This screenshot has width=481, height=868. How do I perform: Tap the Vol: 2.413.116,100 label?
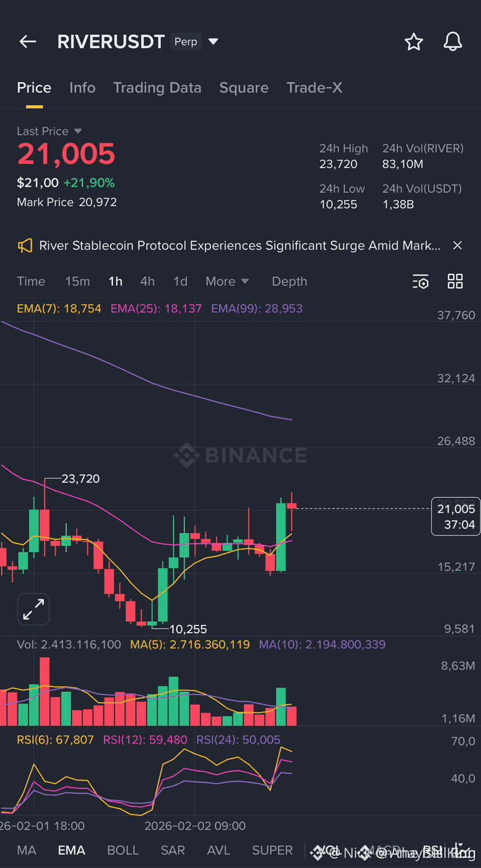click(x=69, y=645)
